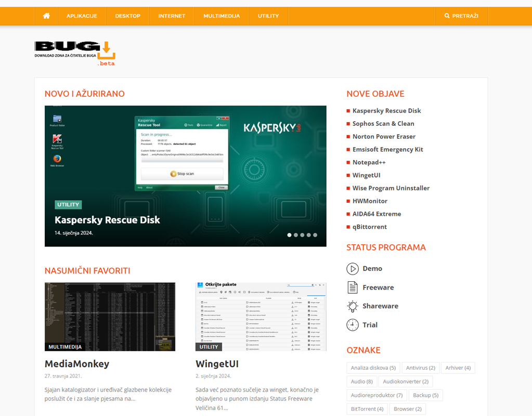Select the fourth slider dot
The image size is (532, 416).
(309, 235)
